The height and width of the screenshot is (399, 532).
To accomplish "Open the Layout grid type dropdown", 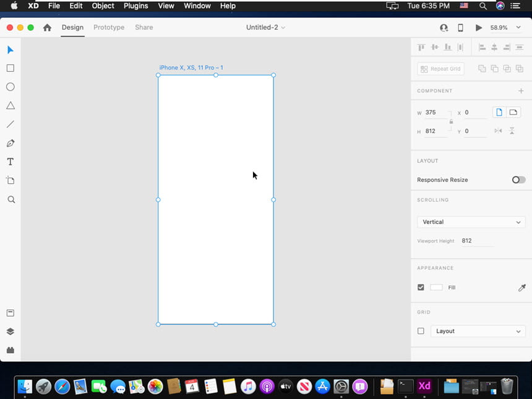I will pos(478,331).
